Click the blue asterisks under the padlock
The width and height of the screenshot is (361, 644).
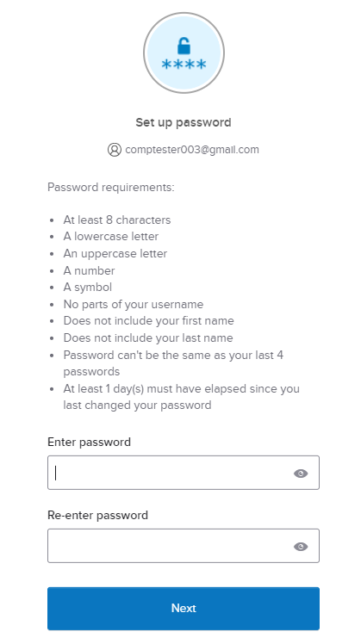pyautogui.click(x=184, y=65)
